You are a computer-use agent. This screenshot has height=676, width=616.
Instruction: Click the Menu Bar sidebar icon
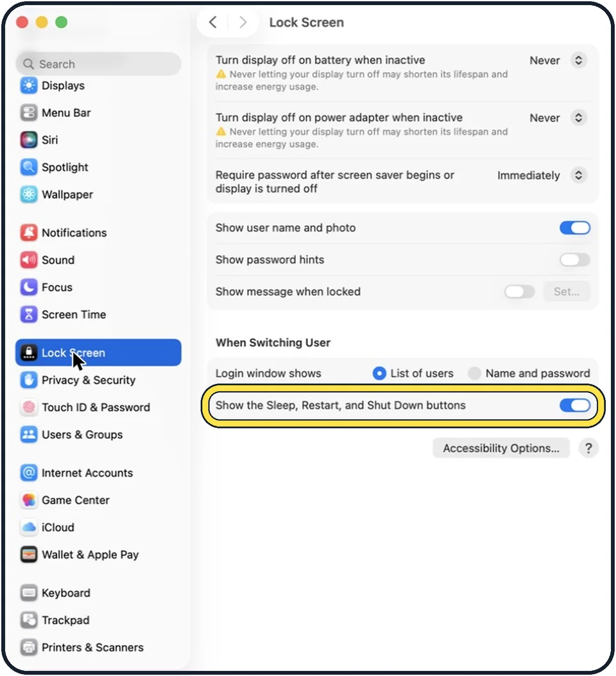(29, 113)
